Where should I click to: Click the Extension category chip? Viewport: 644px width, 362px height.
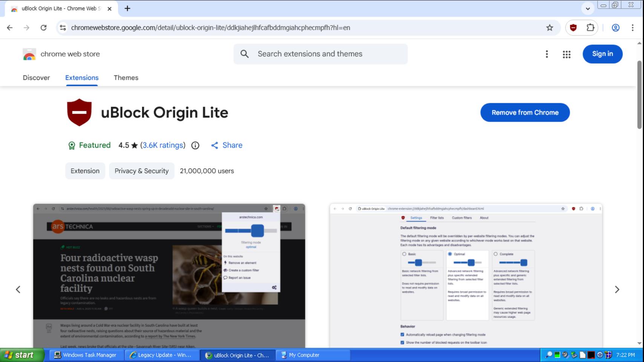[x=85, y=171]
